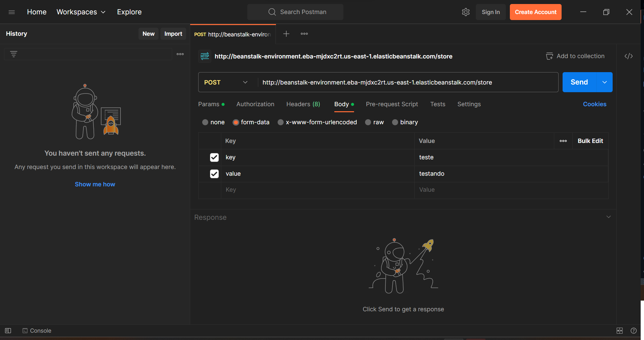Click the empty Key placeholder cell
Viewport: 644px width, 340px height.
[x=318, y=190]
